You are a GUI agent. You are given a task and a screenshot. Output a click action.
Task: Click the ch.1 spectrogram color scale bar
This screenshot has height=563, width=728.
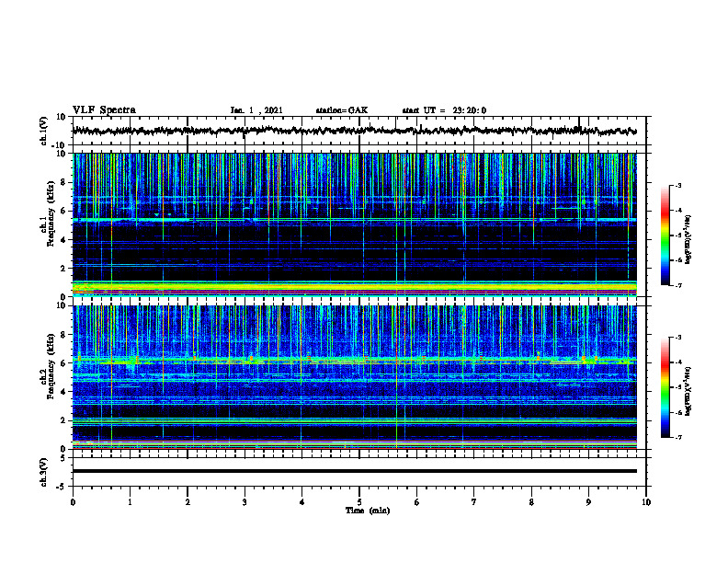[x=665, y=236]
